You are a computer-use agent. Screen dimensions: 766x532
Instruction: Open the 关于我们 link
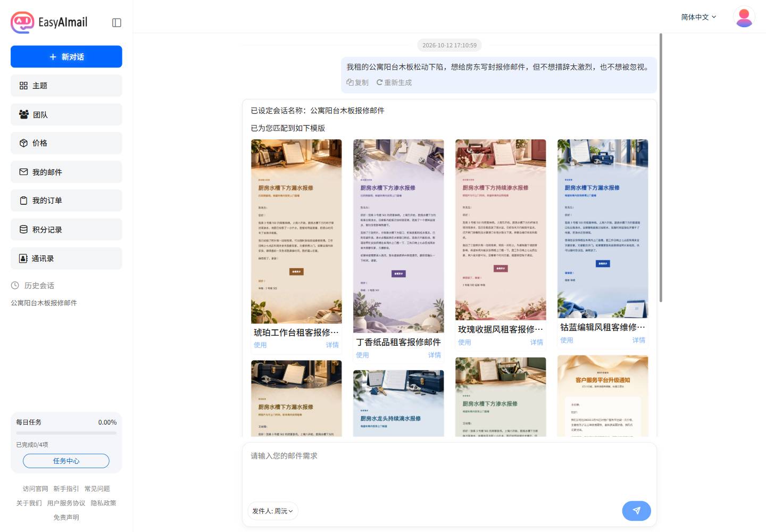pos(29,503)
